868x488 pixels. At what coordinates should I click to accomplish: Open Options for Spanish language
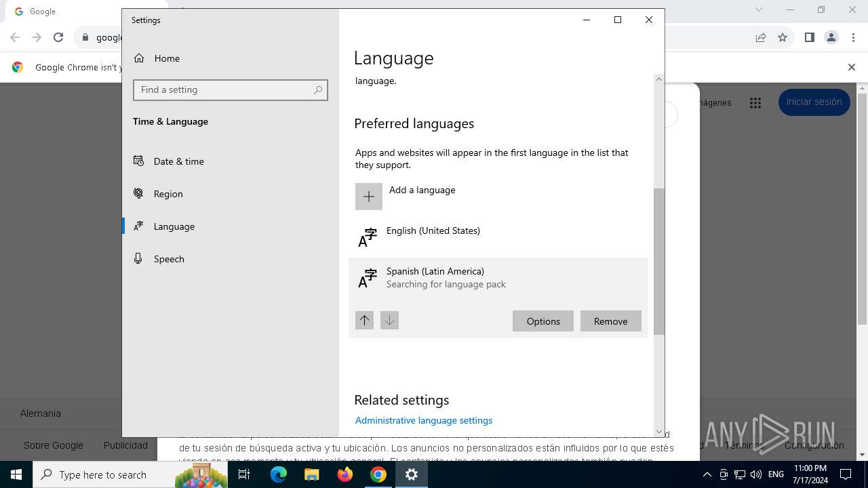[x=543, y=321]
